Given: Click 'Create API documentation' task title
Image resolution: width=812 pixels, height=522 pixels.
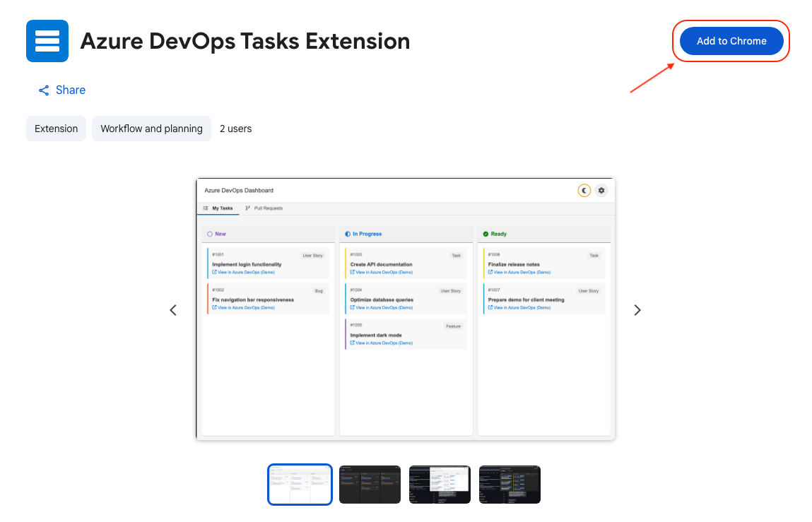Looking at the screenshot, I should (381, 264).
